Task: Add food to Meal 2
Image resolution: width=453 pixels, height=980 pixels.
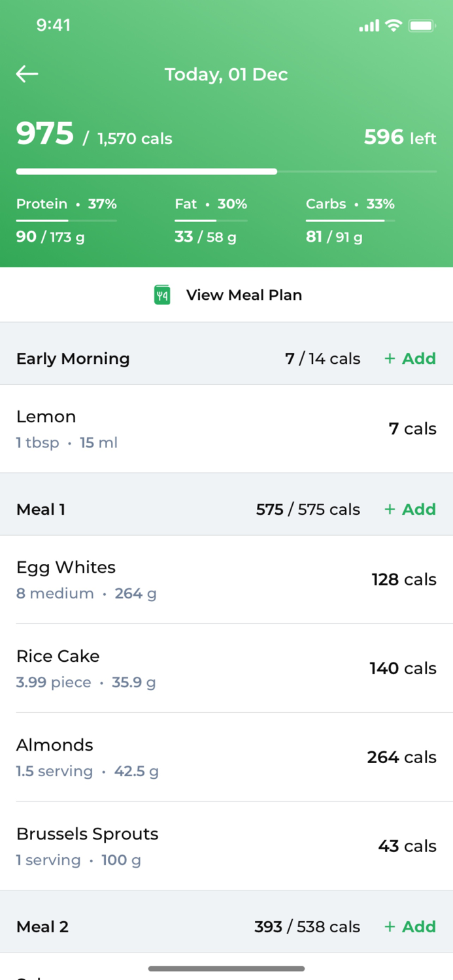Action: pyautogui.click(x=410, y=927)
